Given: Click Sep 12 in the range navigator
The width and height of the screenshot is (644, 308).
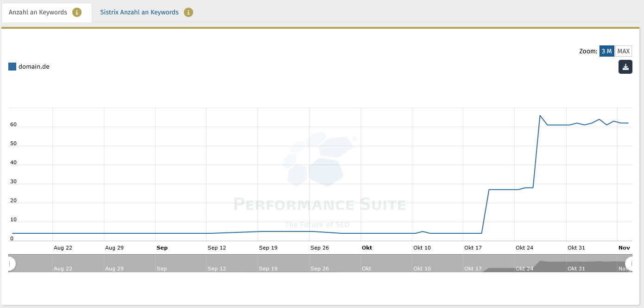Looking at the screenshot, I should click(217, 269).
